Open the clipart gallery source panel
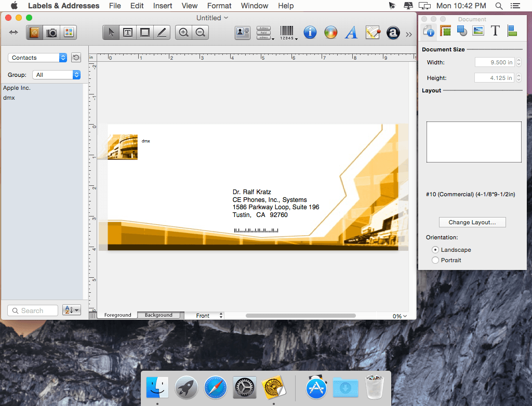 pyautogui.click(x=69, y=33)
